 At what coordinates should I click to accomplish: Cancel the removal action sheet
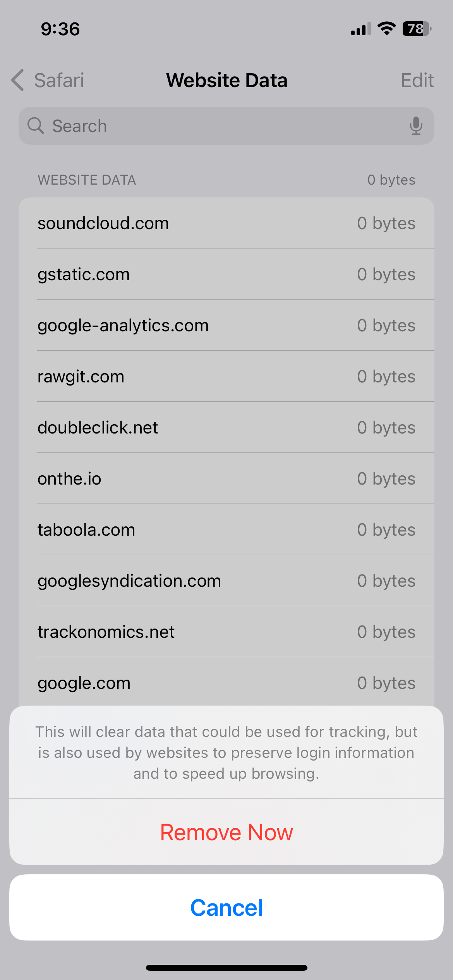(226, 907)
